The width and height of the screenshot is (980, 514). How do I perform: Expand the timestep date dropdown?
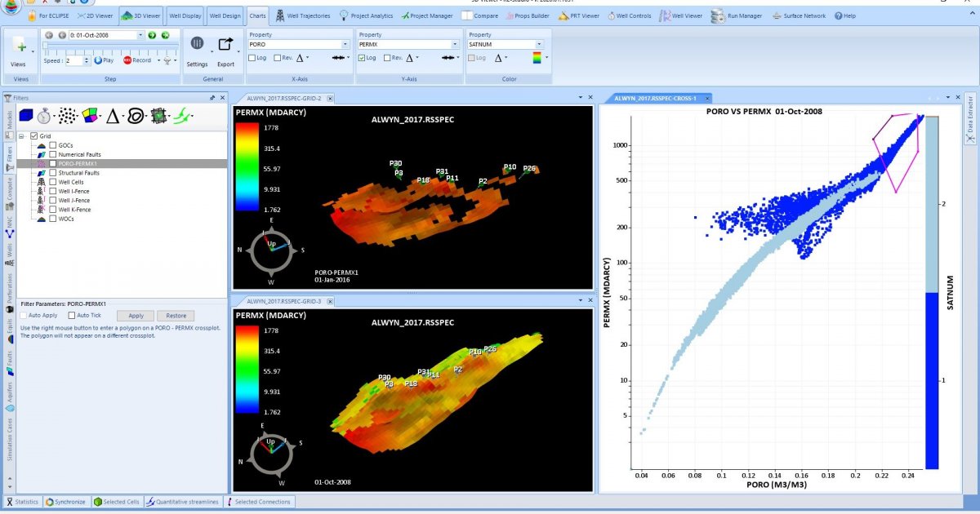click(x=140, y=35)
